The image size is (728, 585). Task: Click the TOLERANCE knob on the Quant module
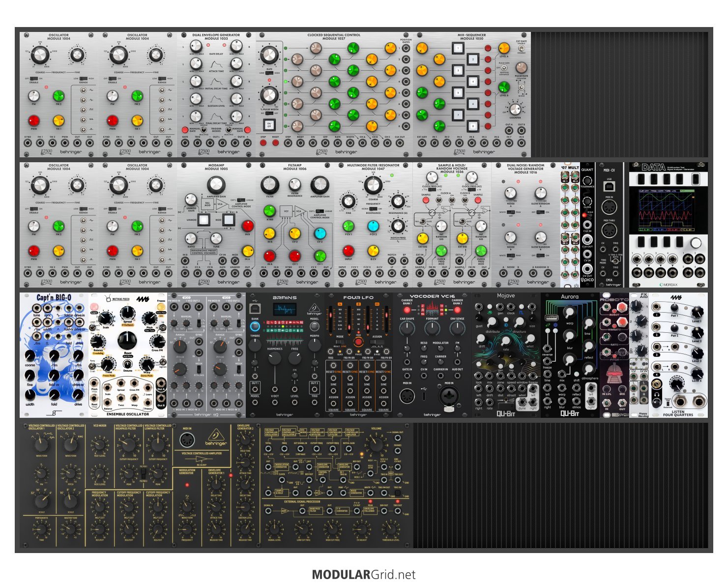click(x=587, y=180)
